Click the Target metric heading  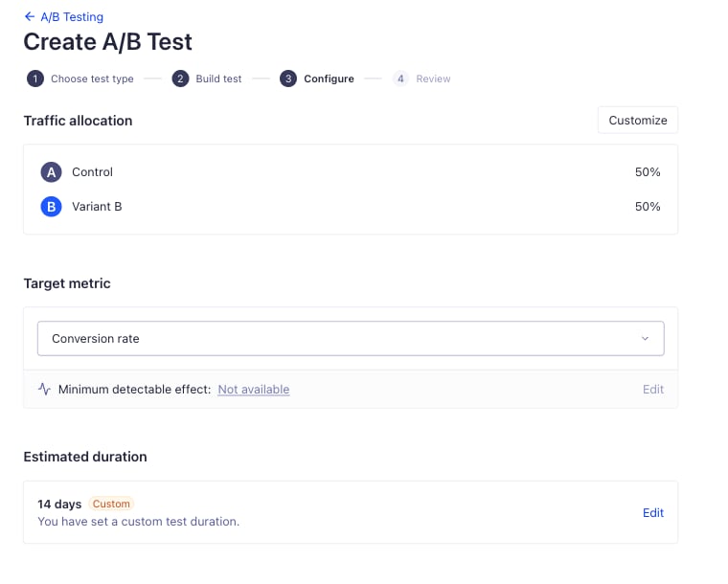tap(67, 283)
